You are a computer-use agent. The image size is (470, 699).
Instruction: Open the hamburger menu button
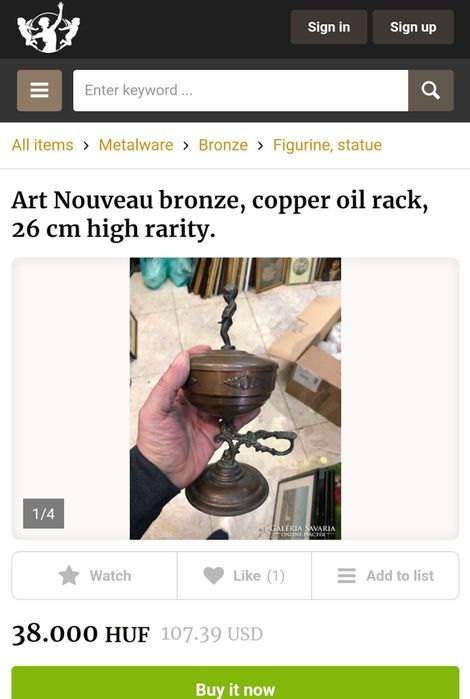39,90
